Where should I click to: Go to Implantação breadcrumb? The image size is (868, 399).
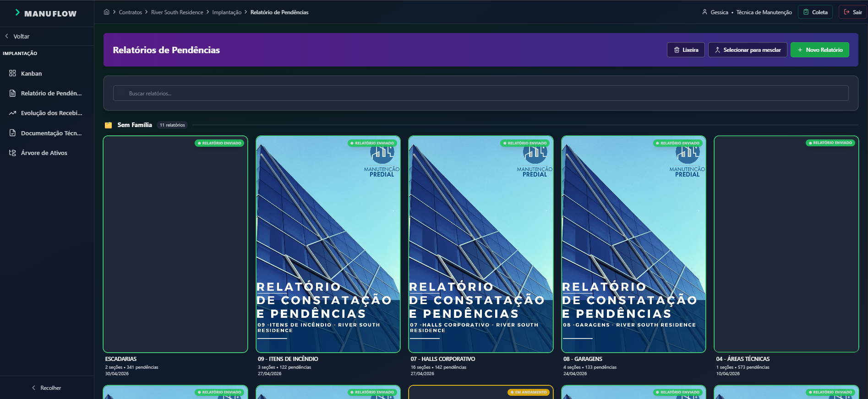coord(227,12)
